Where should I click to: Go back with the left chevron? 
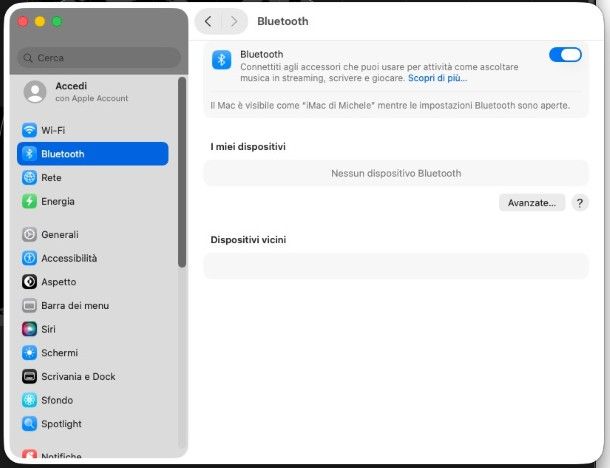coord(208,21)
